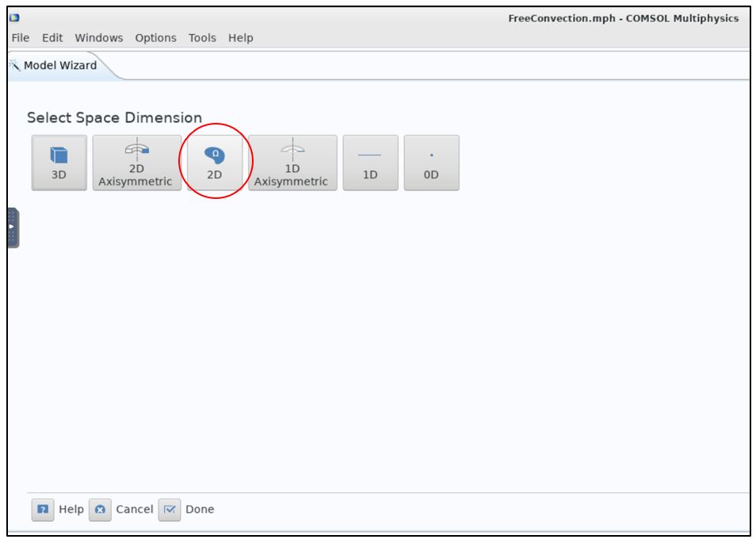Open the Edit menu
The image size is (756, 543).
(52, 37)
